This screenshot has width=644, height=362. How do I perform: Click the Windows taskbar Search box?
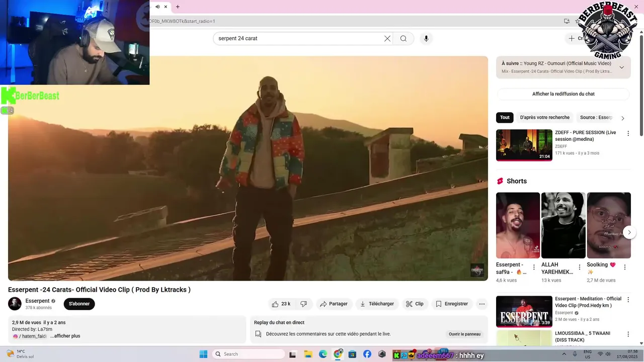click(x=249, y=354)
